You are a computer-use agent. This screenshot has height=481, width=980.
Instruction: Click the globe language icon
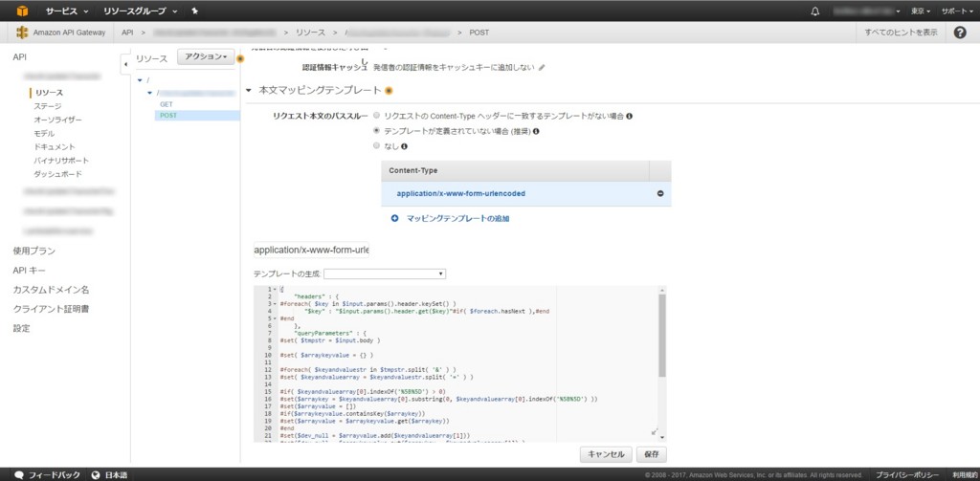96,475
